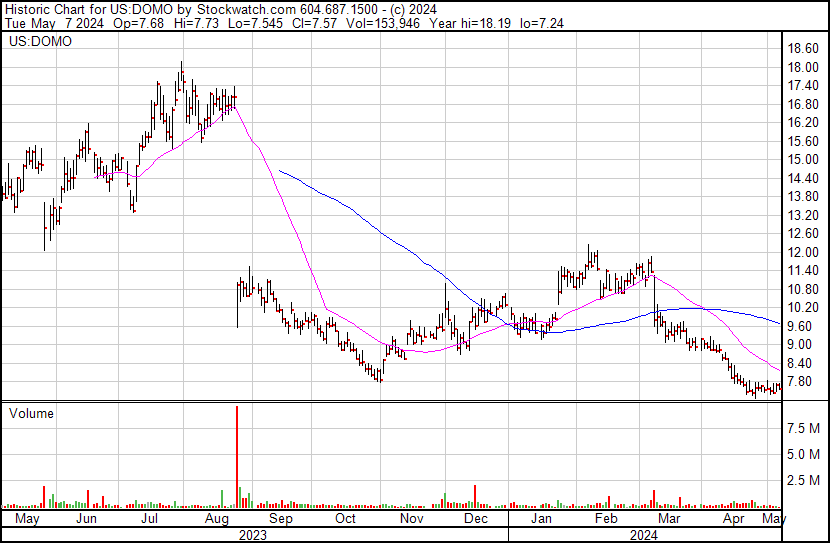Click the Jun month label

[86, 518]
